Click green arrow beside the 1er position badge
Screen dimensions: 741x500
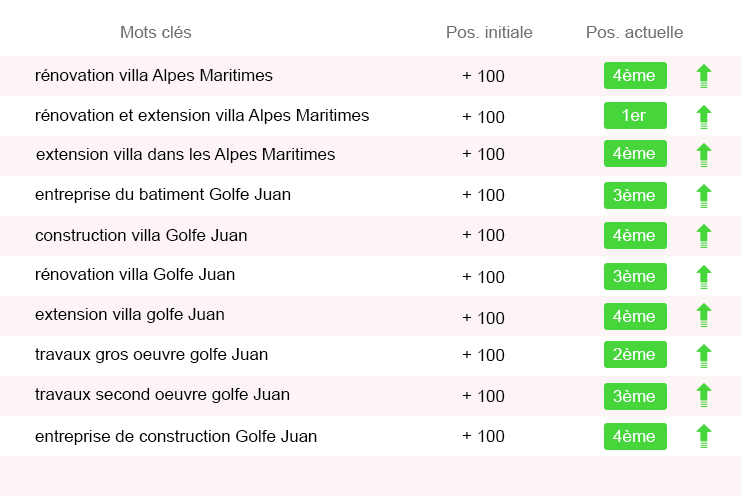click(x=704, y=117)
